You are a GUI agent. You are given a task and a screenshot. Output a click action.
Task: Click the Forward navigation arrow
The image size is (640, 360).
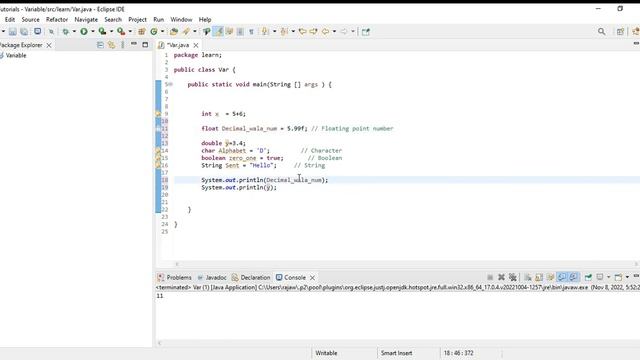[344, 31]
